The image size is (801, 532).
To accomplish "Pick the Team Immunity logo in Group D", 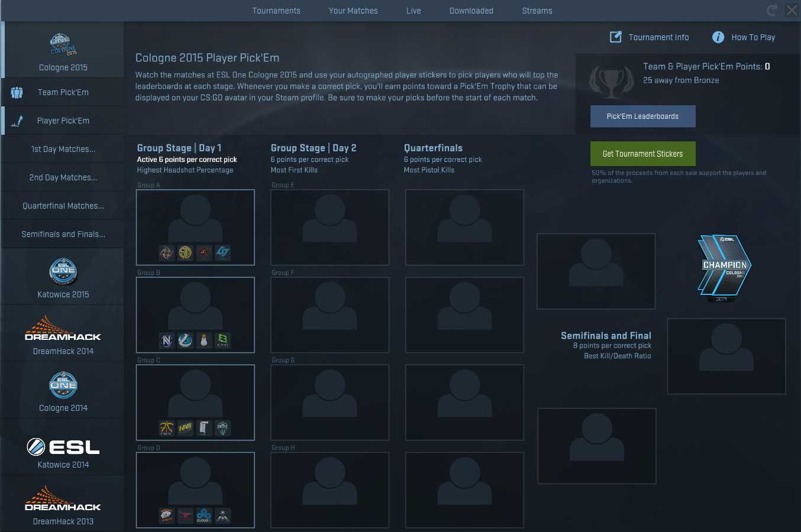I will pos(223,515).
